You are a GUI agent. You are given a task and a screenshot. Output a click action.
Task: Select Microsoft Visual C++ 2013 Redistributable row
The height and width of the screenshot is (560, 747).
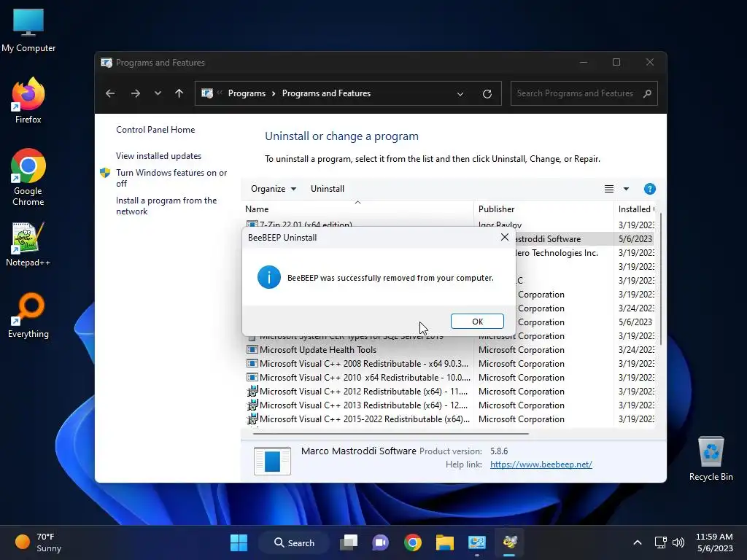[449, 405]
